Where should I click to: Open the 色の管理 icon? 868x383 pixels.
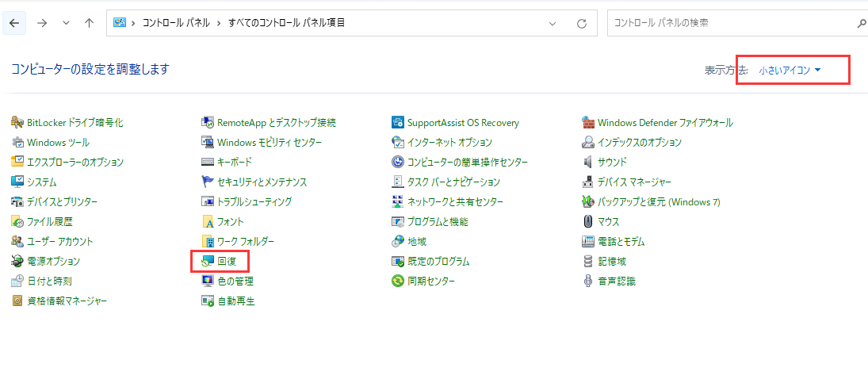coord(208,281)
